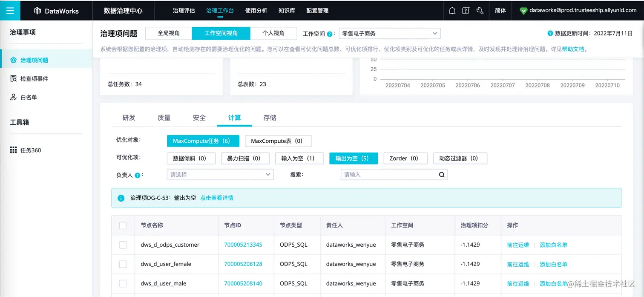
Task: Click the 总任务数：34 text
Action: point(125,84)
